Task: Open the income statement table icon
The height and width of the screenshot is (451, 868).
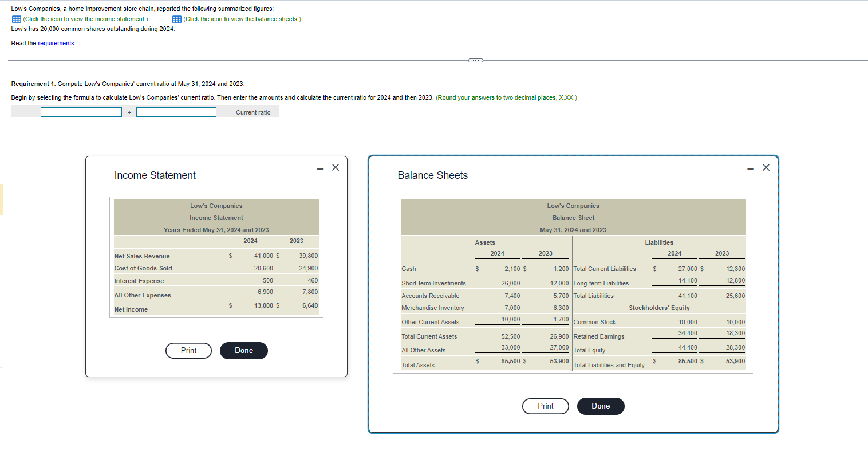Action: pos(16,19)
